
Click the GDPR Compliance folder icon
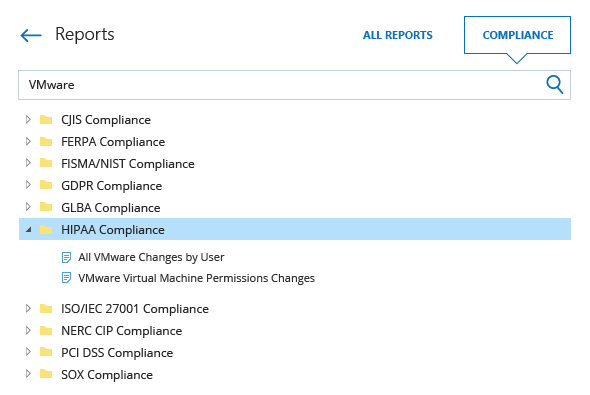click(x=46, y=185)
